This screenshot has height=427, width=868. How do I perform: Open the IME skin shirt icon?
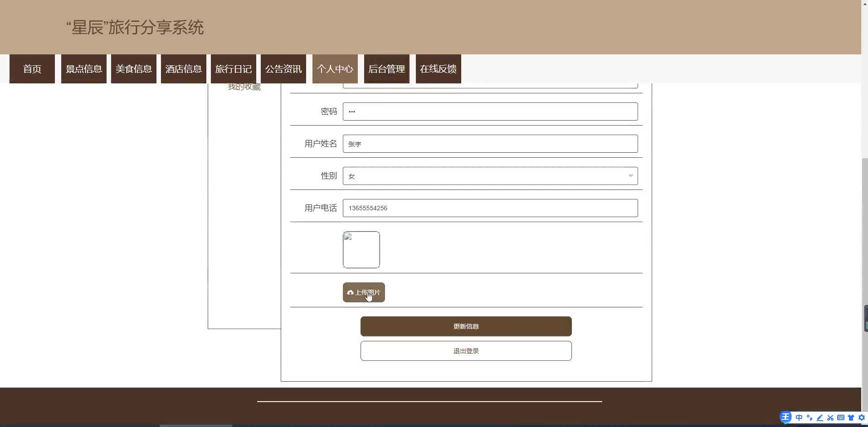tap(851, 417)
